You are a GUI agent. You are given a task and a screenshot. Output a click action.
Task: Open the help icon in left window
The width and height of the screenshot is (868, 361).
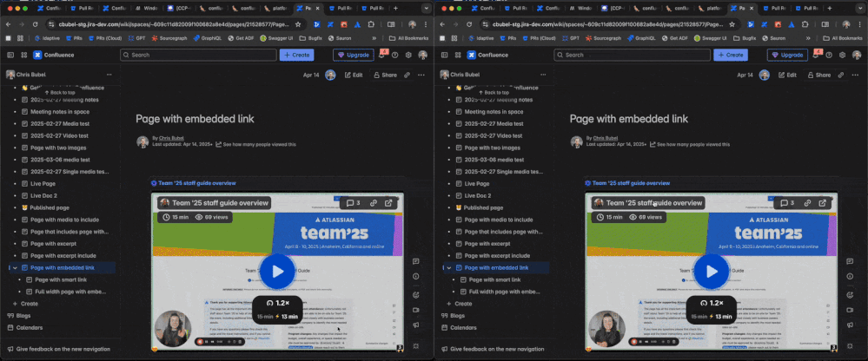tap(394, 55)
